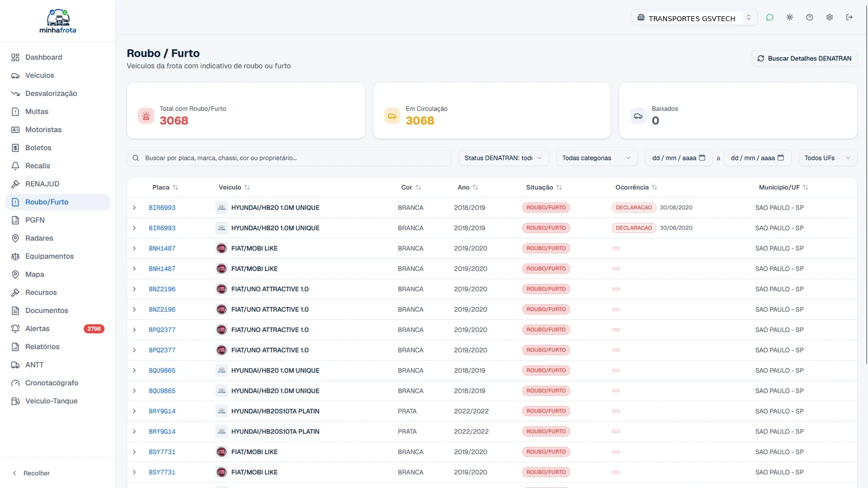Expand the BRY9G14 row with year 2022/2022, first one

coord(135,411)
